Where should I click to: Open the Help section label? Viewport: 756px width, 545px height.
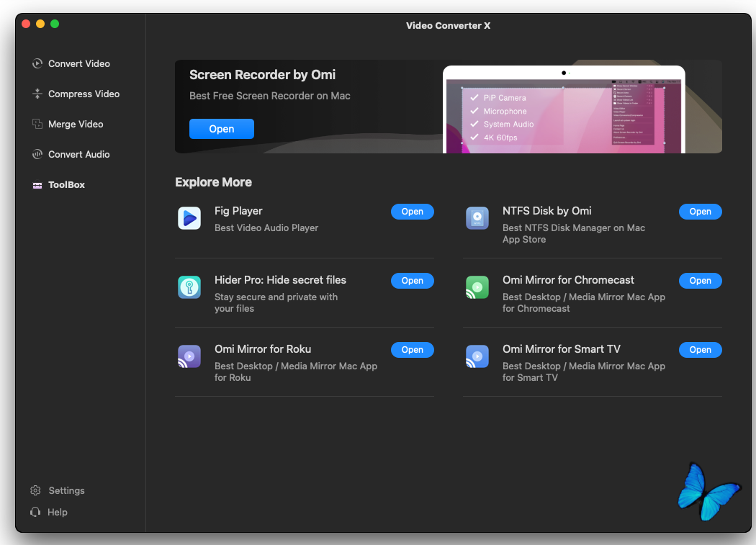point(58,512)
